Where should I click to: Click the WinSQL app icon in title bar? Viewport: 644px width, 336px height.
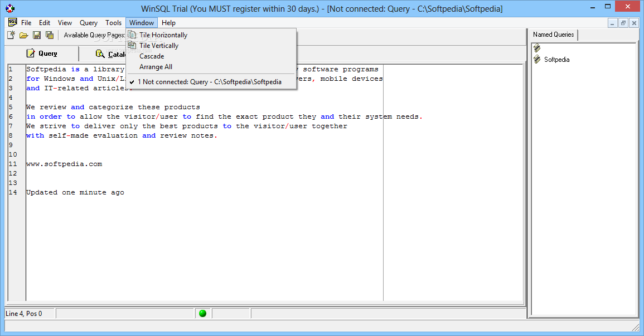coord(10,8)
